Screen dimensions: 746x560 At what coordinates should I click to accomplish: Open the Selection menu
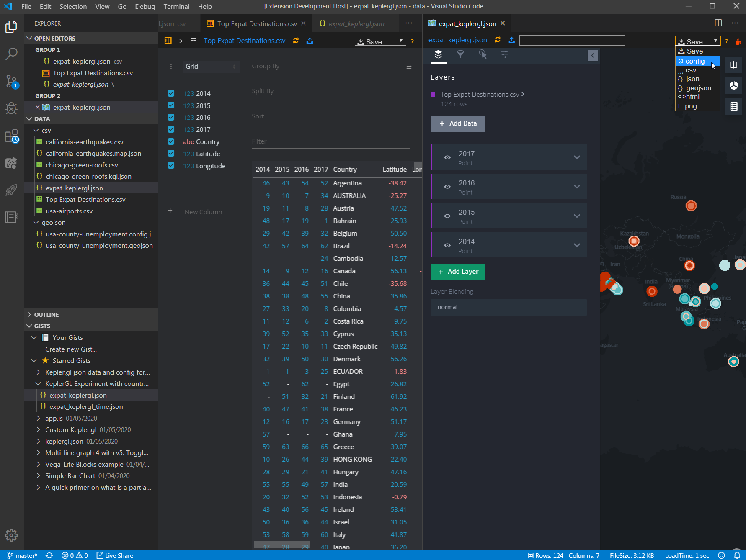tap(73, 6)
